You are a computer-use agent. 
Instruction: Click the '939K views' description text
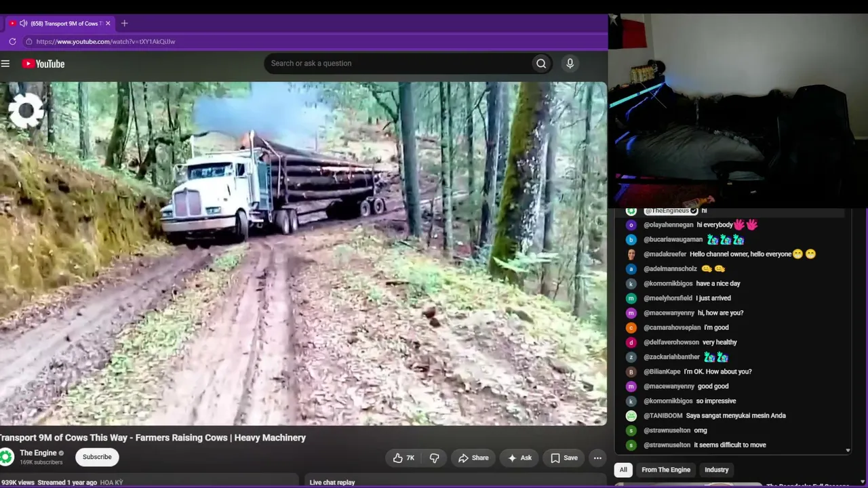tap(18, 483)
